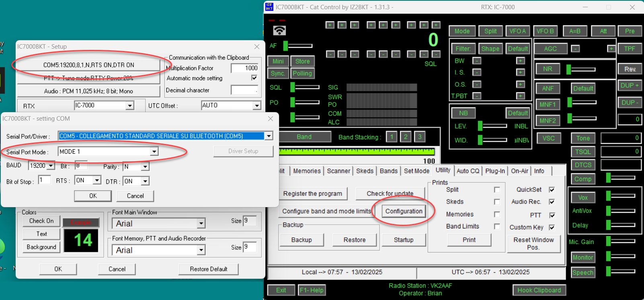Image resolution: width=644 pixels, height=300 pixels.
Task: Click the IZ2BKT app icon in title bar
Action: [x=269, y=7]
